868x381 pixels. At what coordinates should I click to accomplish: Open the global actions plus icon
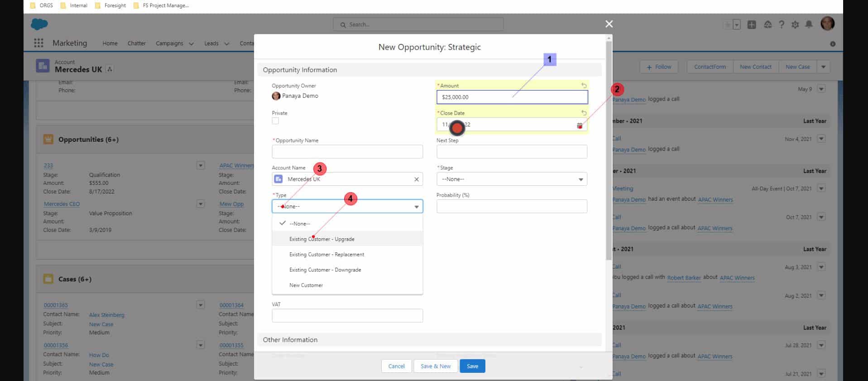[x=752, y=25]
